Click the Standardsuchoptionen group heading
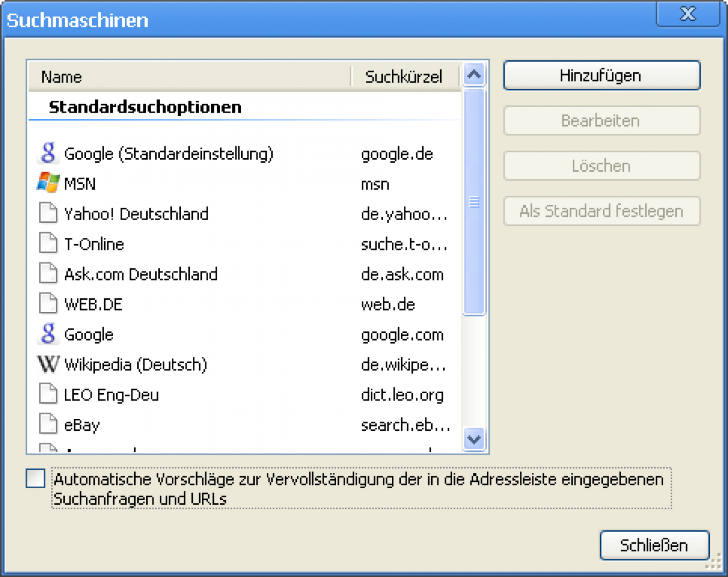 click(x=146, y=107)
